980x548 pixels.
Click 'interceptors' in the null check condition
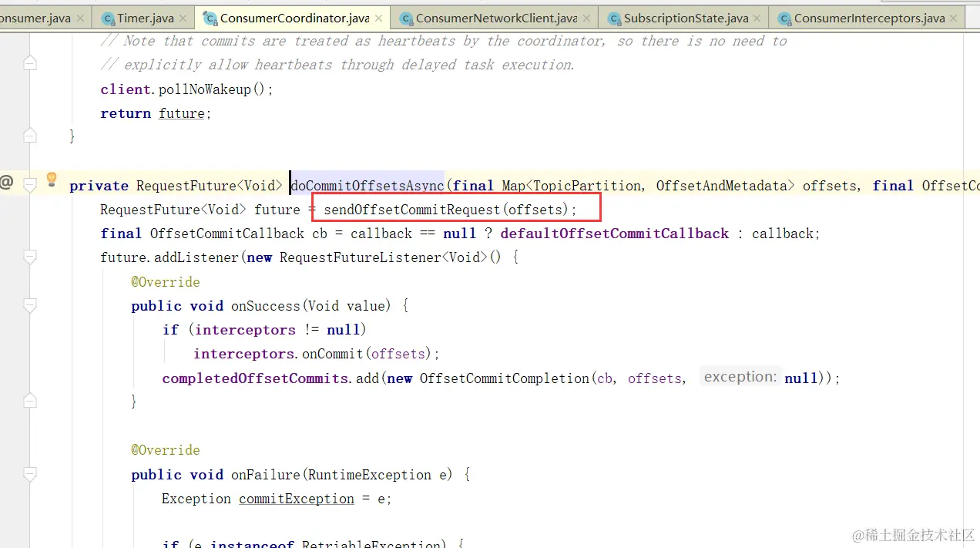point(245,330)
